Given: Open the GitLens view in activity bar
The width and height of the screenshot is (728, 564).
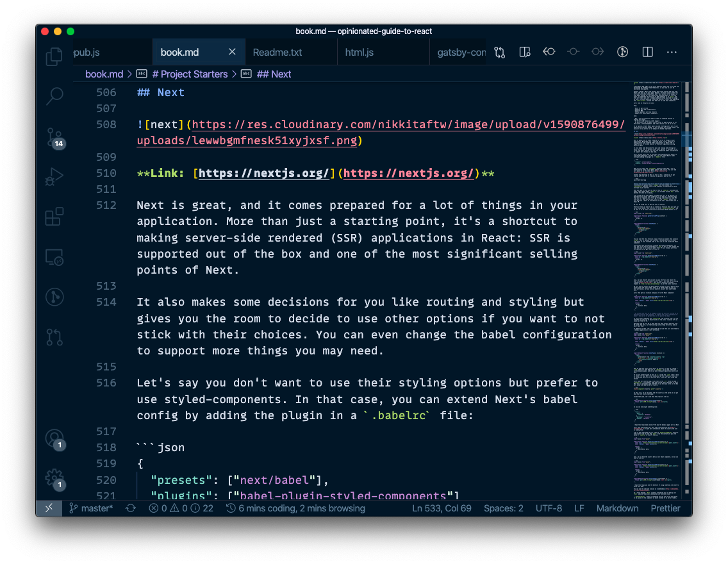Looking at the screenshot, I should click(x=54, y=297).
